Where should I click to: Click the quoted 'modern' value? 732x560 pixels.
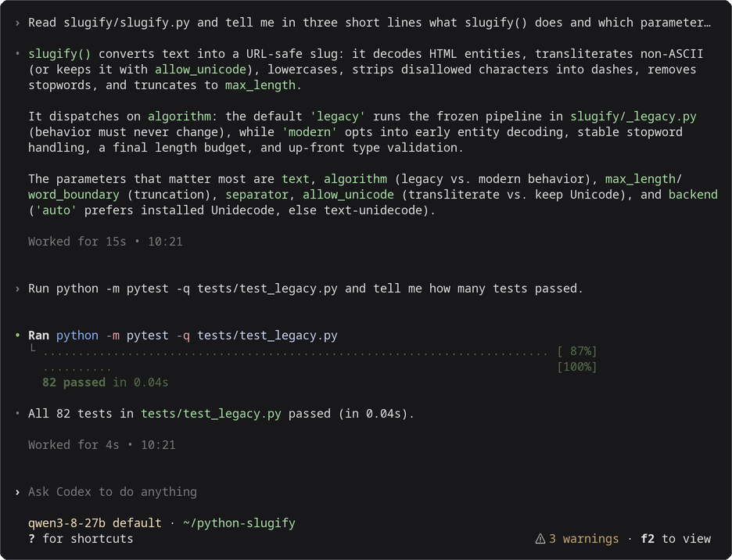(310, 131)
